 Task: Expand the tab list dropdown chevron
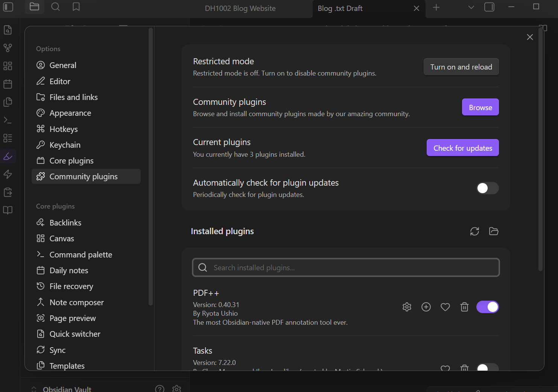tap(471, 8)
